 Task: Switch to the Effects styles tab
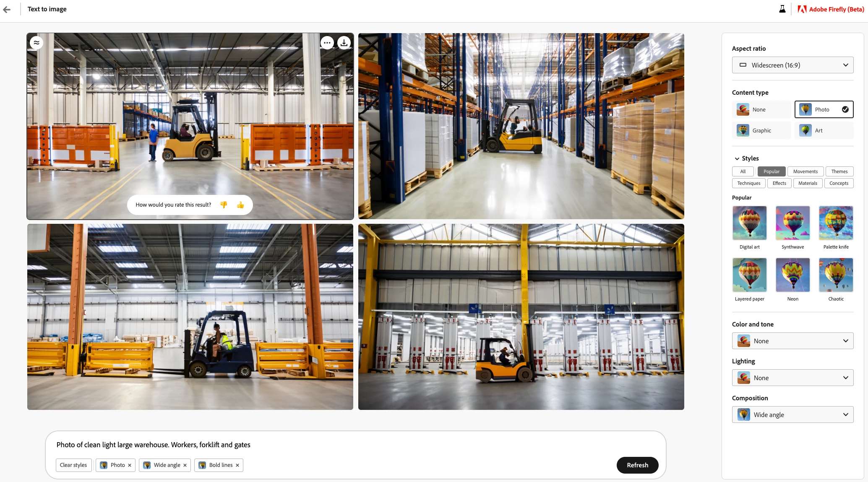[x=779, y=183]
